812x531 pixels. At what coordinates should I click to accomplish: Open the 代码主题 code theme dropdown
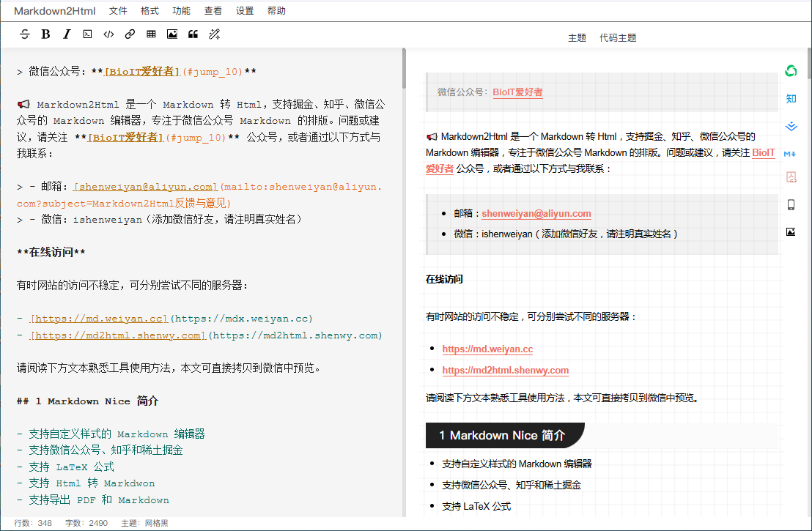(x=618, y=38)
